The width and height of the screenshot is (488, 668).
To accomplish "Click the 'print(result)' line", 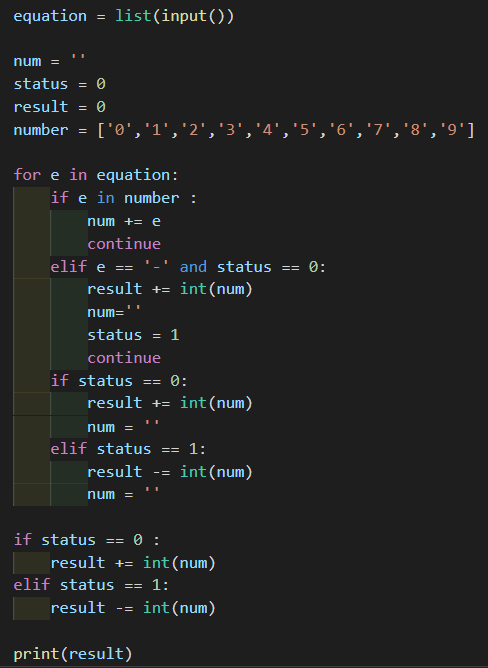I will click(x=73, y=654).
